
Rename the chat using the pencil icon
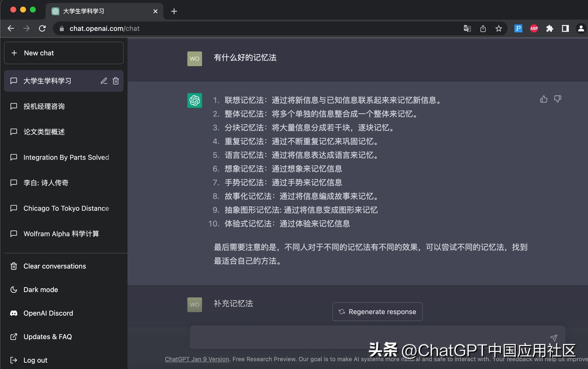(x=104, y=81)
